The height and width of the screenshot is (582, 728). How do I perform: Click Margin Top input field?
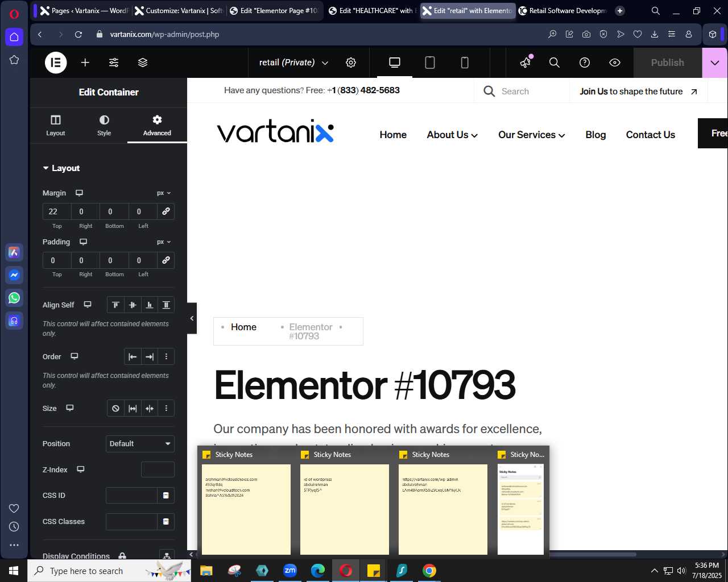57,211
